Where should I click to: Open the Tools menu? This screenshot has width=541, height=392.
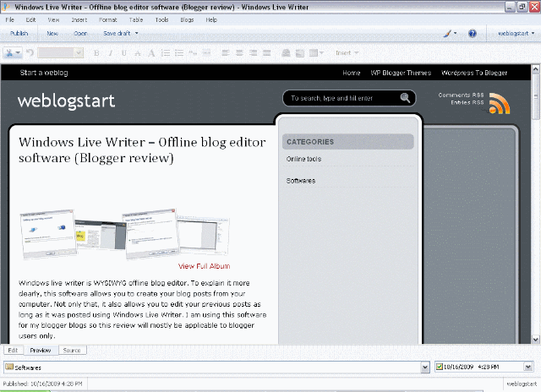161,20
